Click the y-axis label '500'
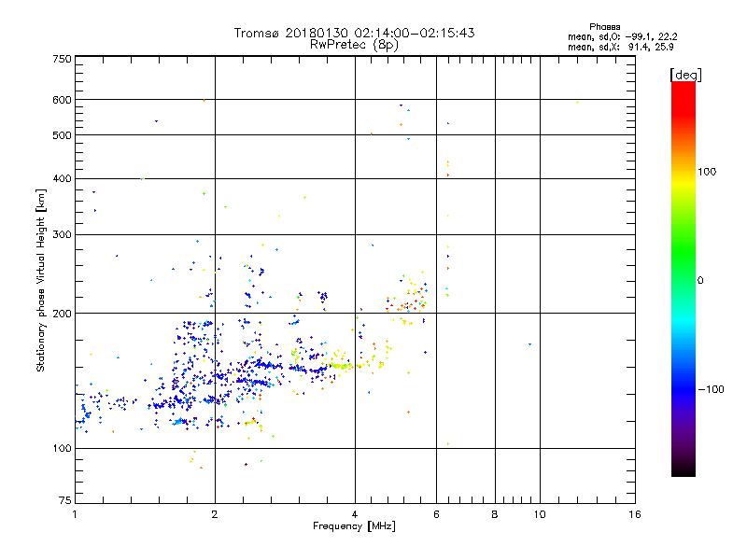 tap(62, 135)
